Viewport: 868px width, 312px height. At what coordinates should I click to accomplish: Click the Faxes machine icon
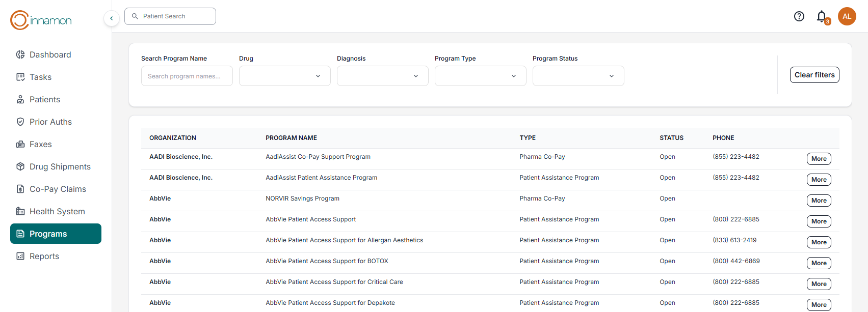tap(20, 144)
